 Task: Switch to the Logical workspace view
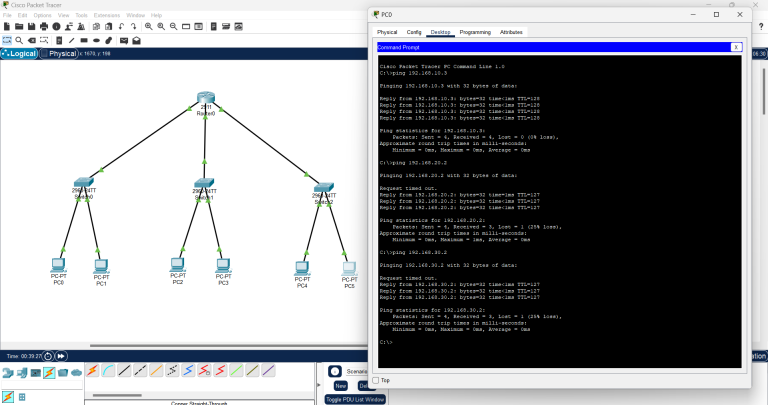pyautogui.click(x=19, y=53)
